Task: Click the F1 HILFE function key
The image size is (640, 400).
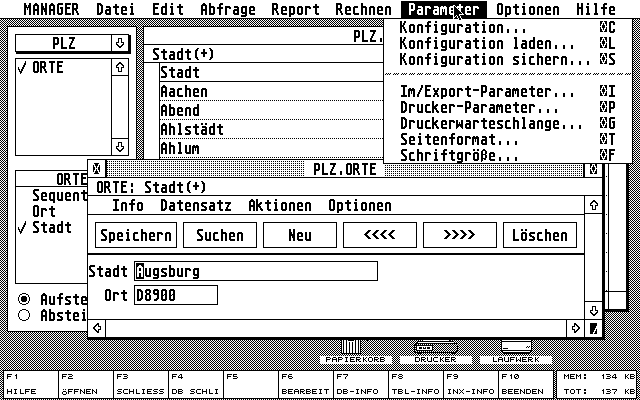Action: click(x=31, y=384)
